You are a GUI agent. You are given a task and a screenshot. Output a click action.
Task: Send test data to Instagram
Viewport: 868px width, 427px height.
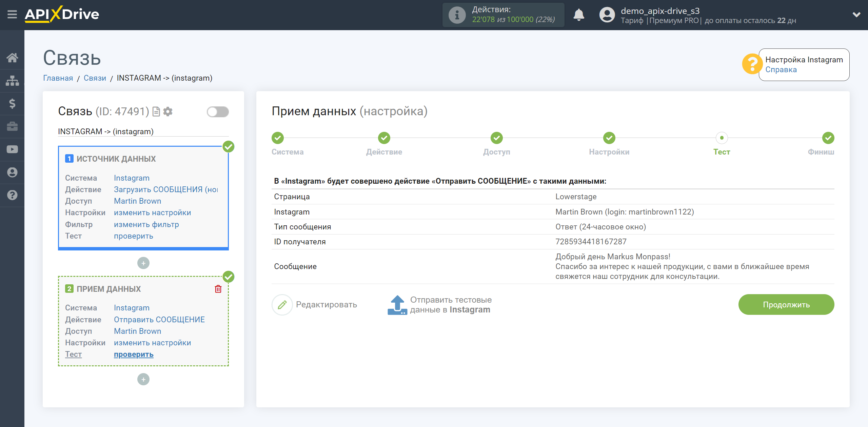point(451,305)
